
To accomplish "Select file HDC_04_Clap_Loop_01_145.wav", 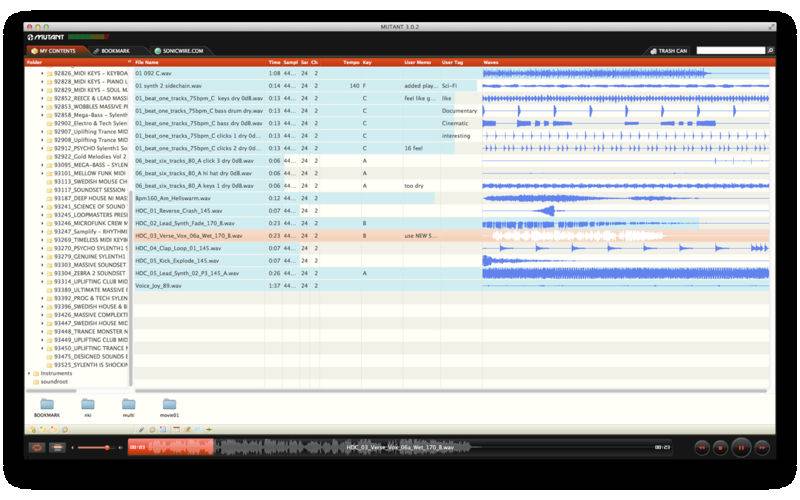I will 178,248.
